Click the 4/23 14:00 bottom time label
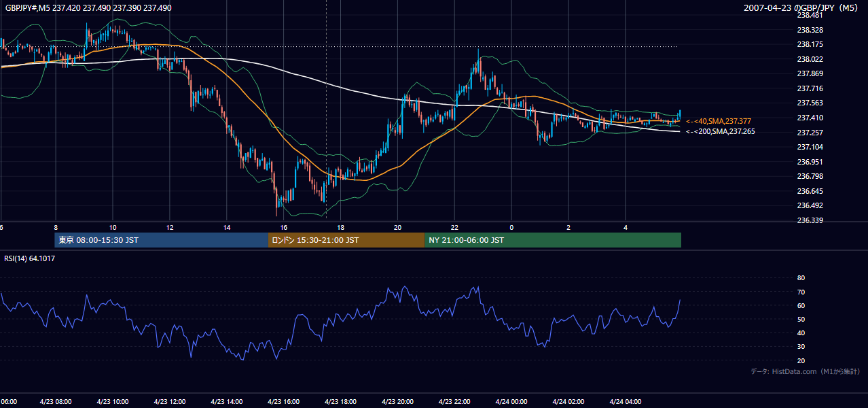Viewport: 868px width, 408px height. [227, 401]
